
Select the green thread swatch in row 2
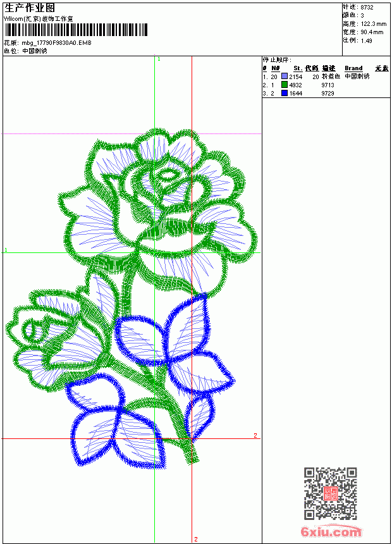click(285, 85)
